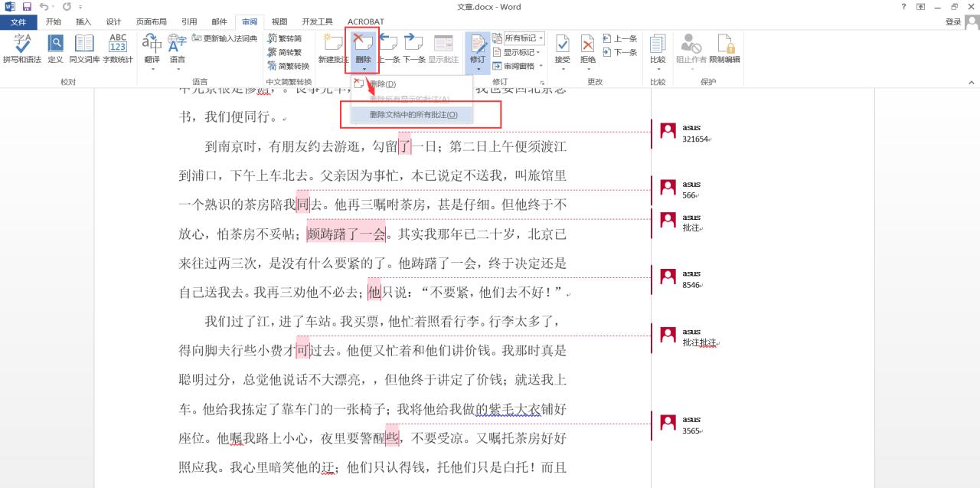Switch to the 邮件 tab
Viewport: 980px width, 488px height.
(219, 22)
